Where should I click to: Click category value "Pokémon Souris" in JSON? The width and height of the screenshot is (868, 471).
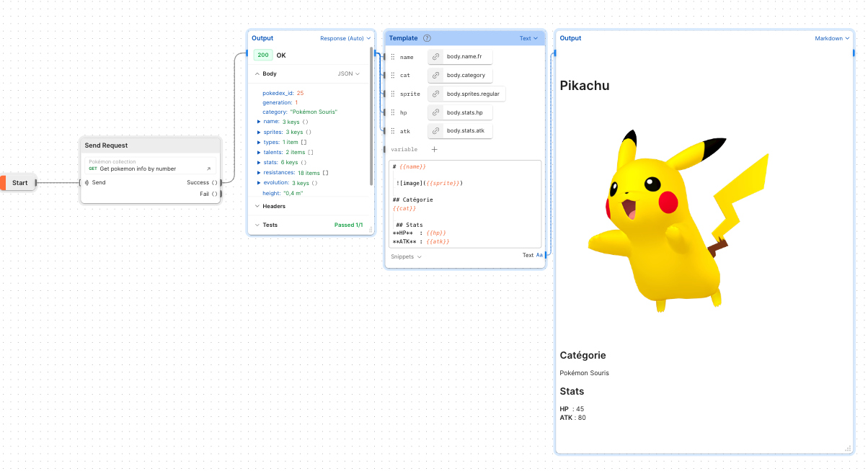pos(314,112)
